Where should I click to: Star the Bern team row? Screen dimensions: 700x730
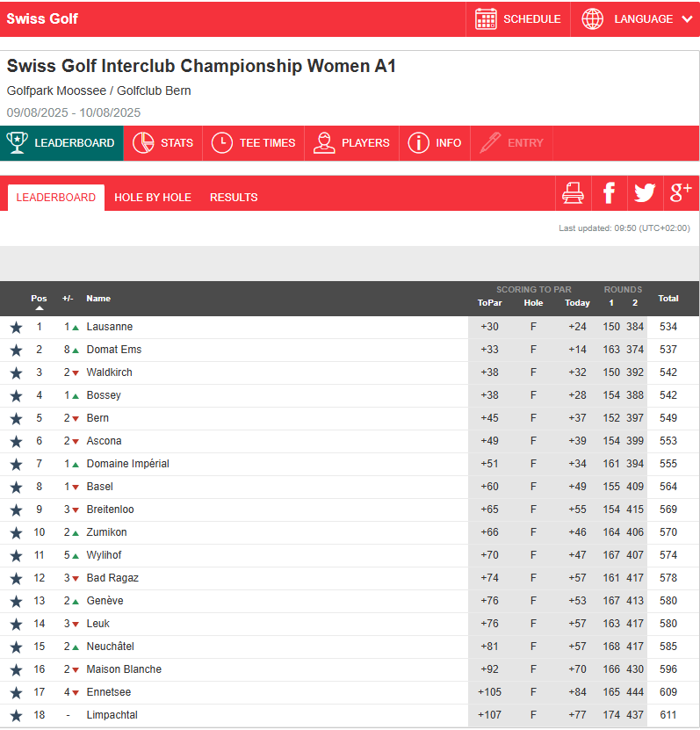tap(17, 418)
